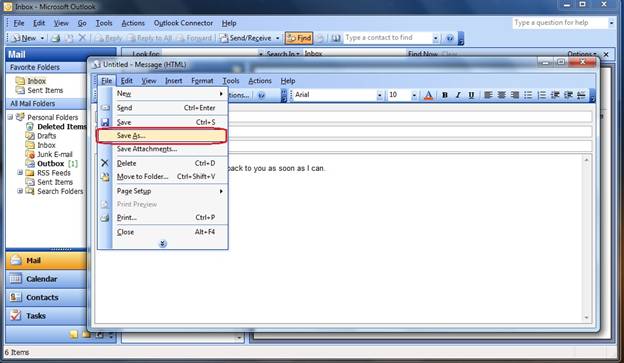Screen dimensions: 624x363
Task: Toggle Bold formatting in the message window
Action: click(445, 95)
